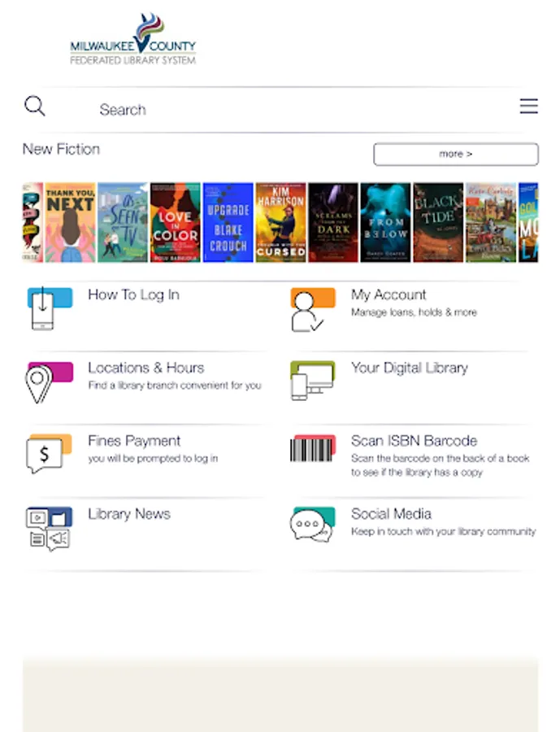Launch the Scan ISBN Barcode icon
560x732 pixels.
click(x=313, y=449)
